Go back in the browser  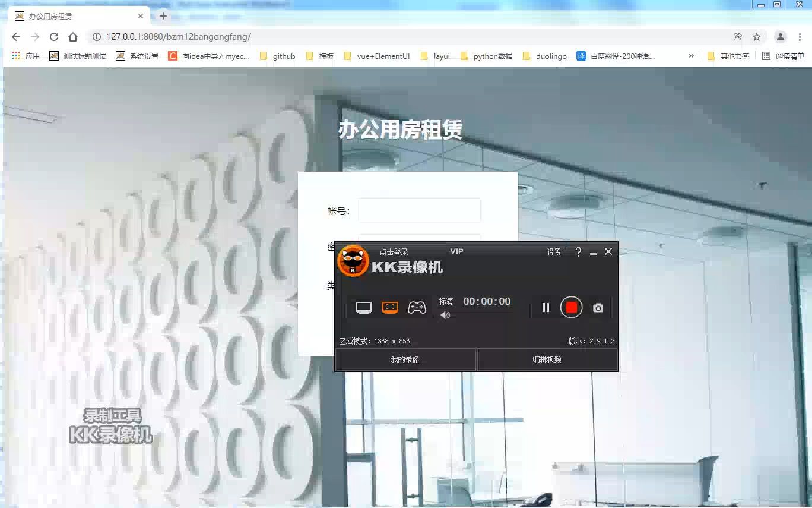point(16,37)
